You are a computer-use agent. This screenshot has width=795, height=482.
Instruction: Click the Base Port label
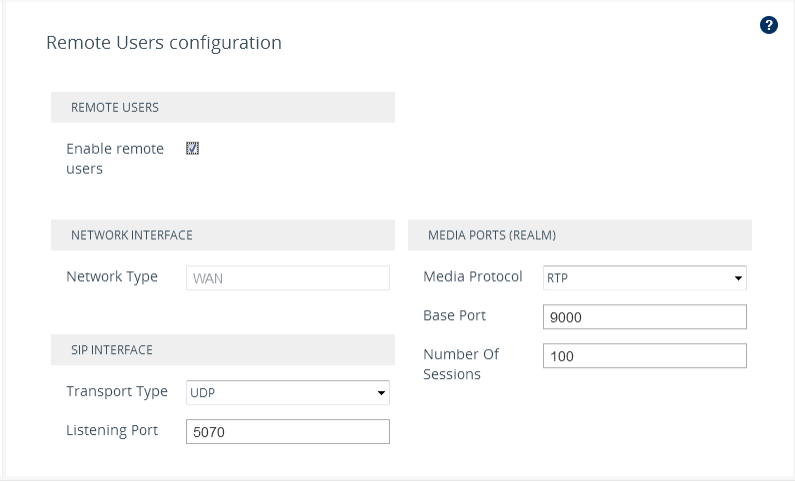coord(455,316)
